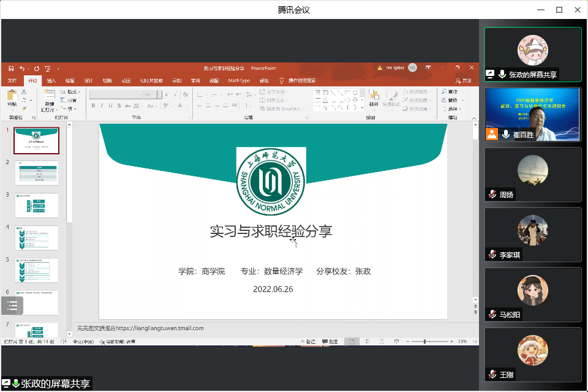
Task: Click the fit slide to window icon
Action: click(x=475, y=341)
